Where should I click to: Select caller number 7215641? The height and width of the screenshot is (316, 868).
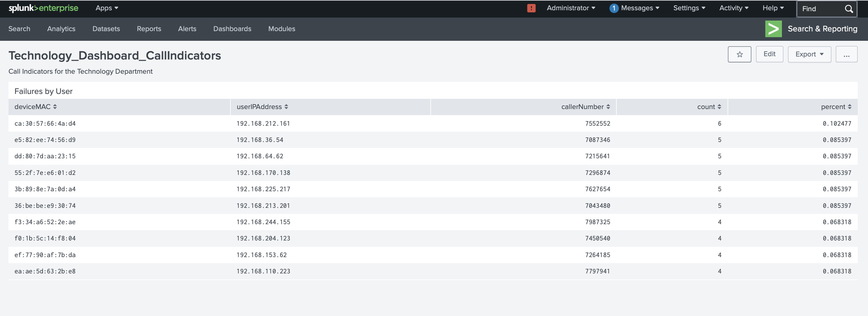pyautogui.click(x=597, y=156)
